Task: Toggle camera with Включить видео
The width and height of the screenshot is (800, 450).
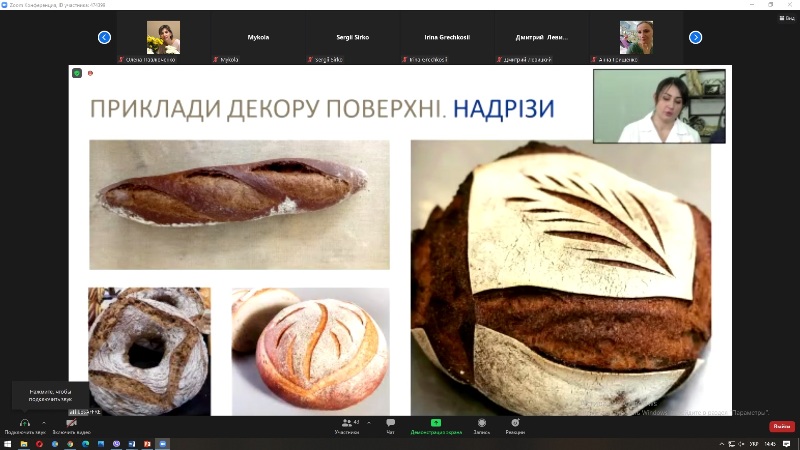Action: pos(71,423)
